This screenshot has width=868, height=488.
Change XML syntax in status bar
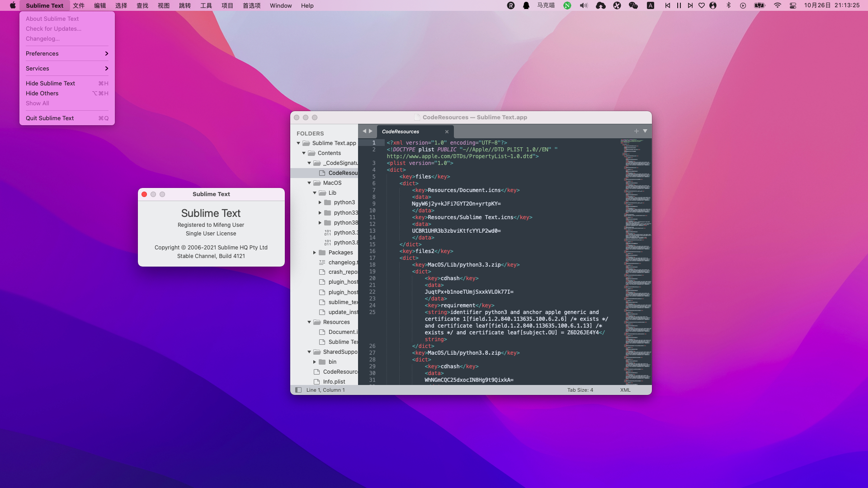click(x=625, y=390)
